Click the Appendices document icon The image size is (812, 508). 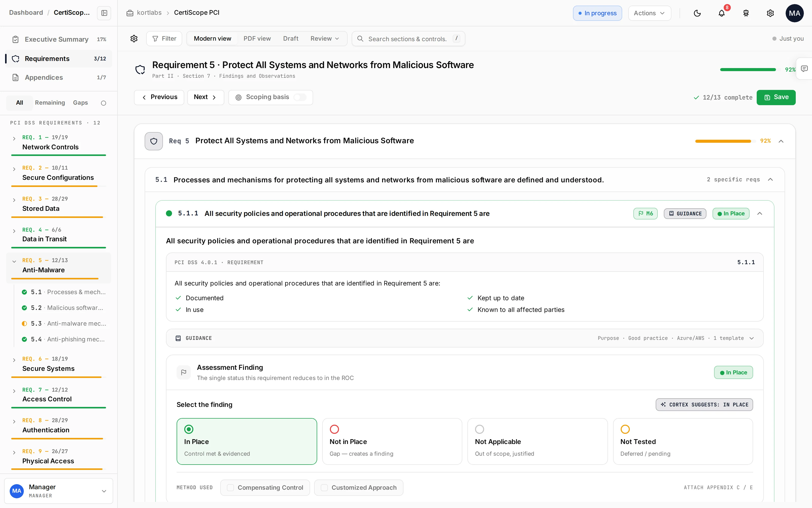click(15, 77)
